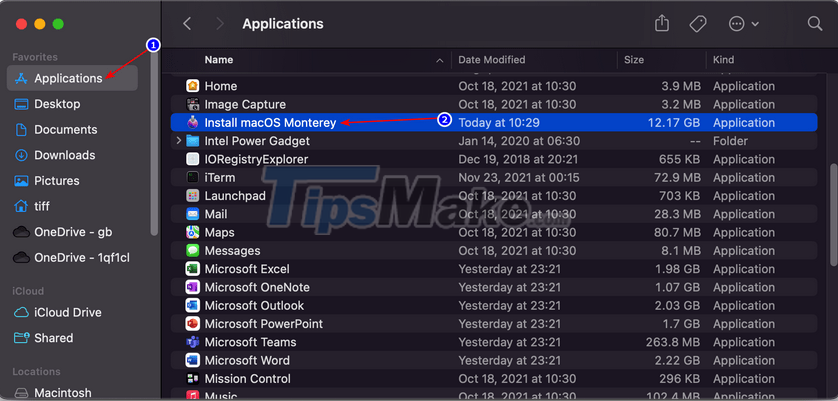Click the sidebar vertical scrollbar
Screen dimensions: 838x401
[154, 142]
